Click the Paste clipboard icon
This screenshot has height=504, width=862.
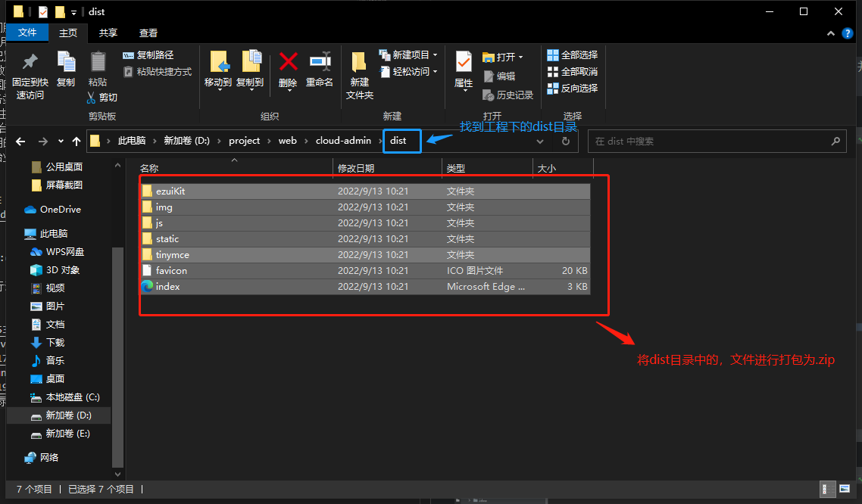click(98, 62)
